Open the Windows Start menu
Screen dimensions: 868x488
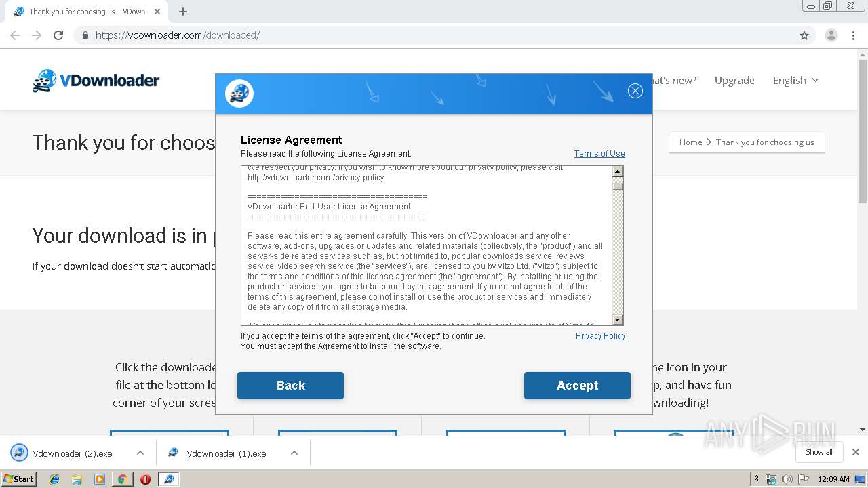click(x=19, y=479)
